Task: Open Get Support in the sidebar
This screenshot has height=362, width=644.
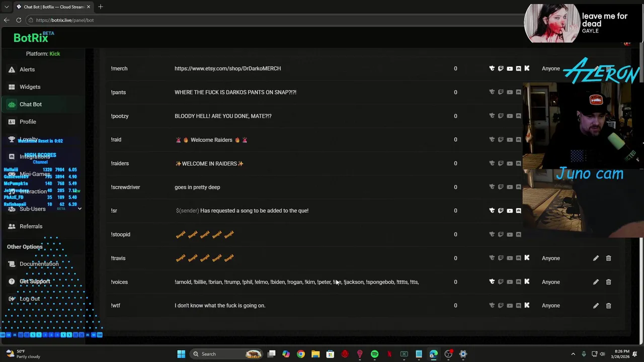Action: click(34, 282)
